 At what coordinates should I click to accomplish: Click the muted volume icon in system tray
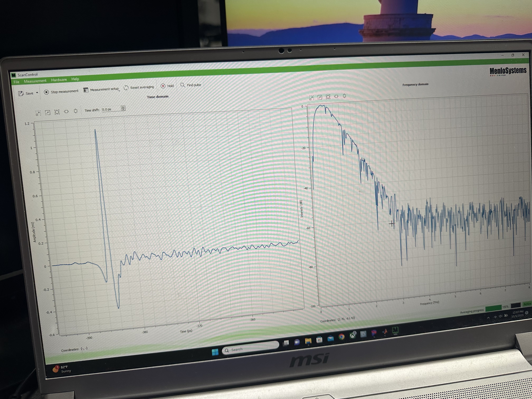[x=500, y=316]
